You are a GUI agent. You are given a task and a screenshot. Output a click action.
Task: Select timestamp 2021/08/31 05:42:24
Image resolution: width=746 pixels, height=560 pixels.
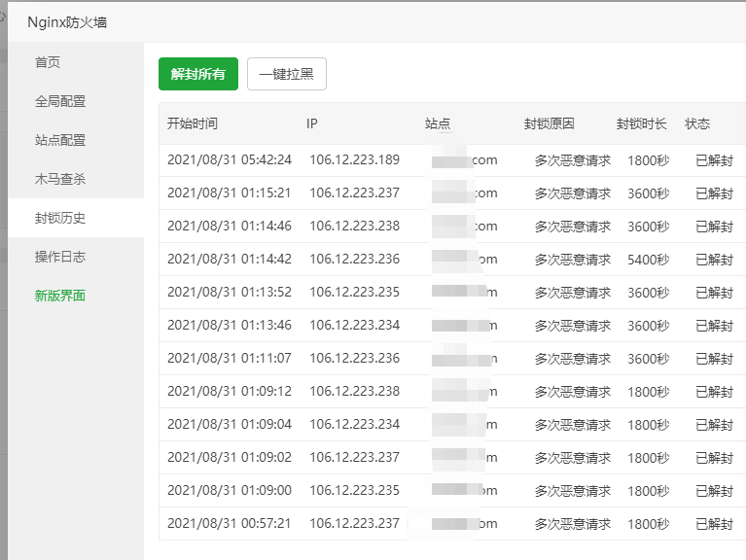click(x=230, y=159)
